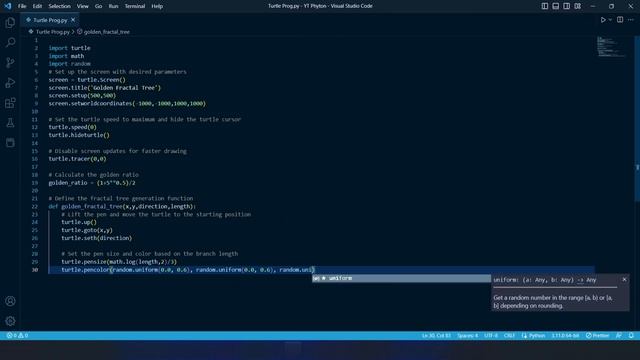Click Turtle Prog.py breadcrumb
Viewport: 640px width, 360px height.
[52, 31]
